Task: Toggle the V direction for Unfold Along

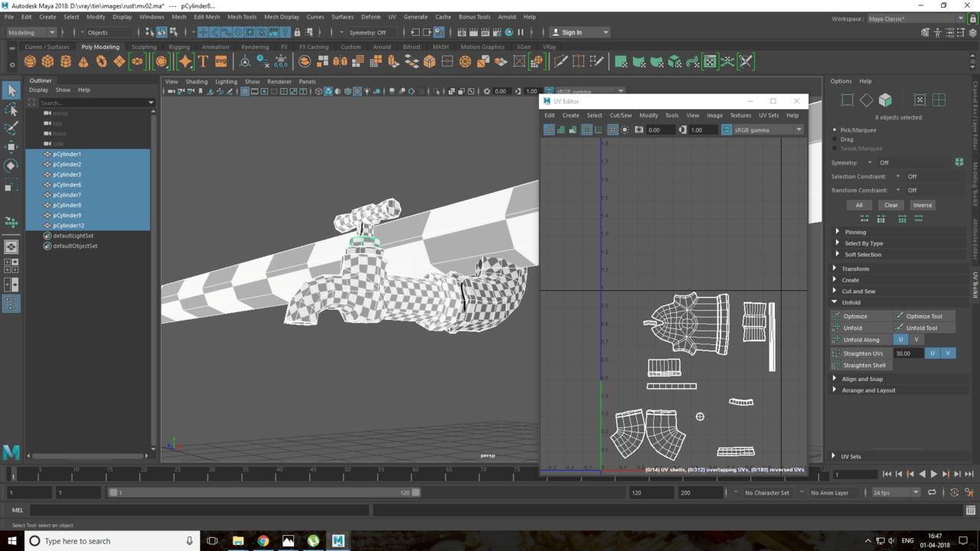Action: click(x=916, y=339)
